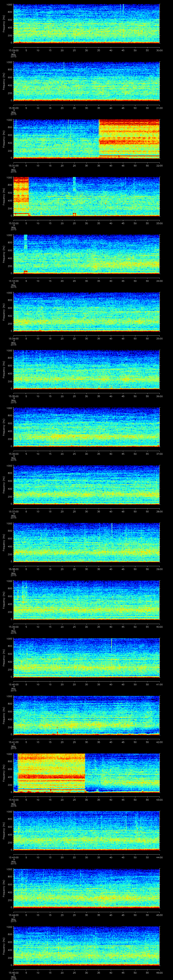Click the 40:00 end-of-axis time label
This screenshot has width=173, height=980.
click(159, 627)
